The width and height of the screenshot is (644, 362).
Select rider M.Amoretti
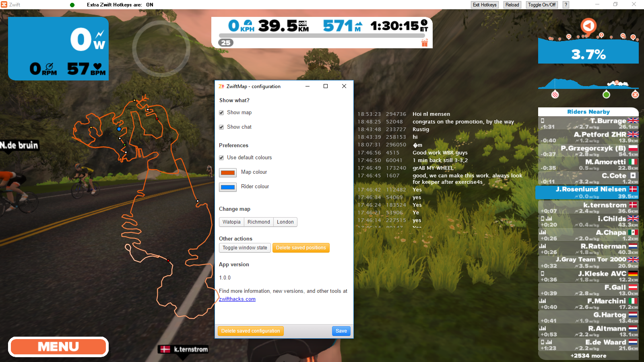(x=588, y=165)
